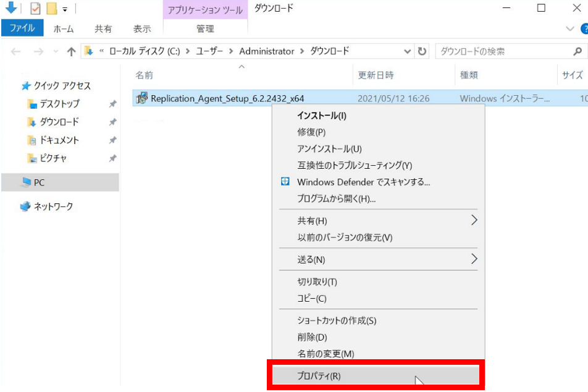Choose インストール(I) from context menu
Screen dimensions: 588x392
coord(378,116)
